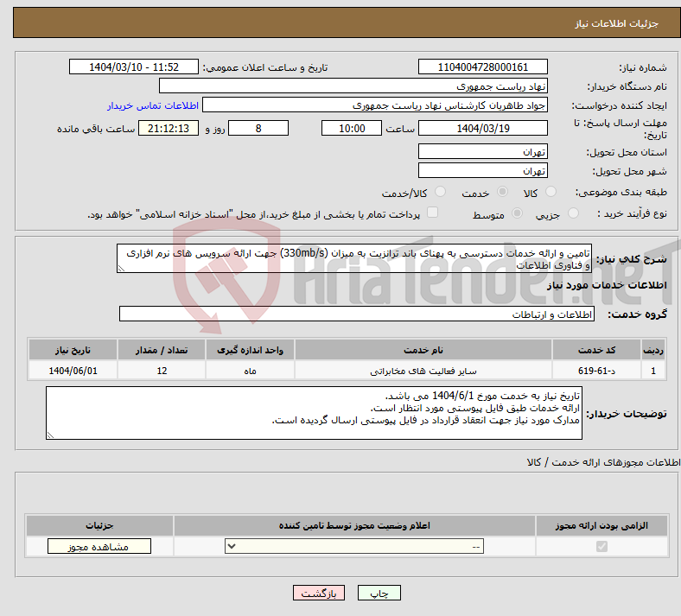Click the استان محل تحویل field تهران
The height and width of the screenshot is (616, 681).
[482, 151]
